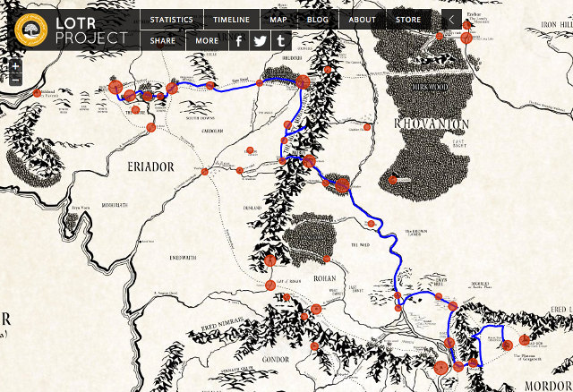The image size is (573, 392).
Task: Expand the More menu
Action: click(207, 40)
